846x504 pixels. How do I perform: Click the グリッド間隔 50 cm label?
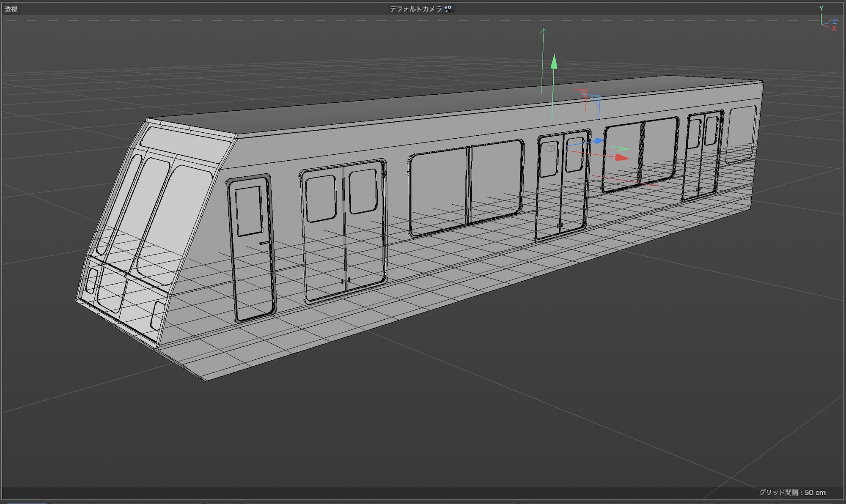(x=792, y=493)
